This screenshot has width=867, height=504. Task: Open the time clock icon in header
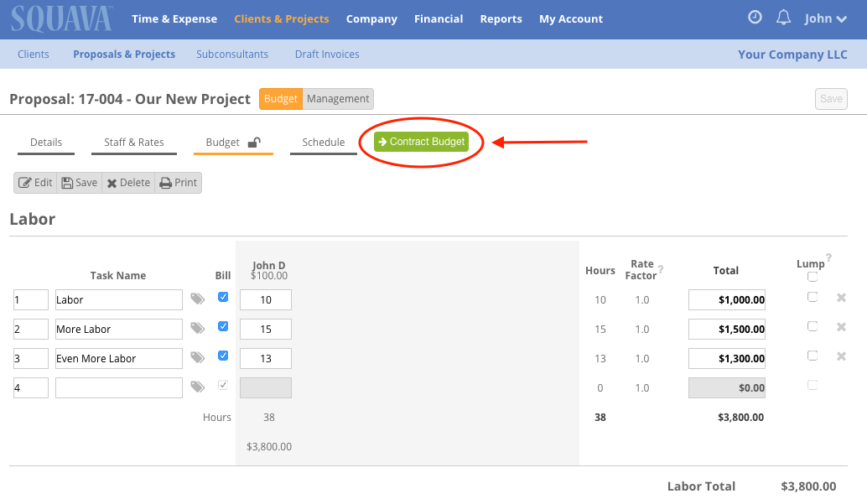(x=754, y=17)
